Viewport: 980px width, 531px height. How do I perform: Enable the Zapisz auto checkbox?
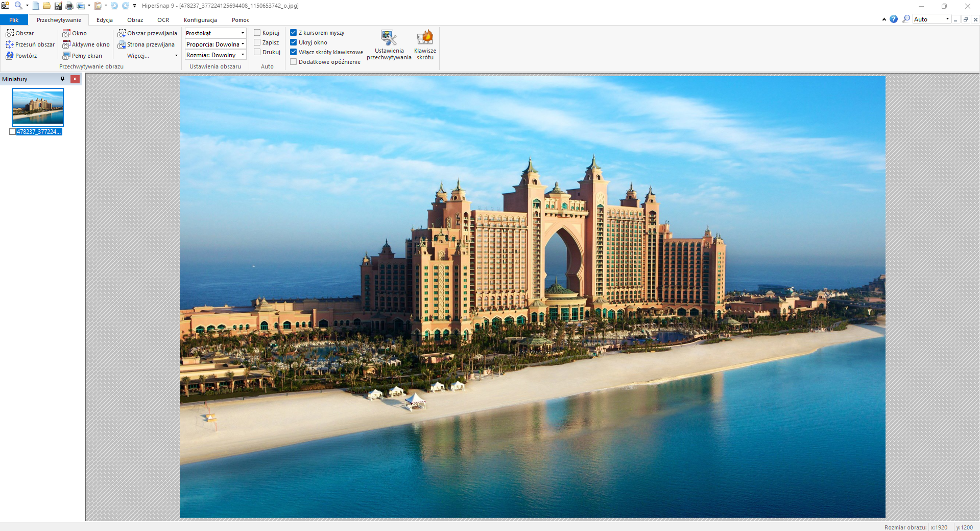pos(257,42)
